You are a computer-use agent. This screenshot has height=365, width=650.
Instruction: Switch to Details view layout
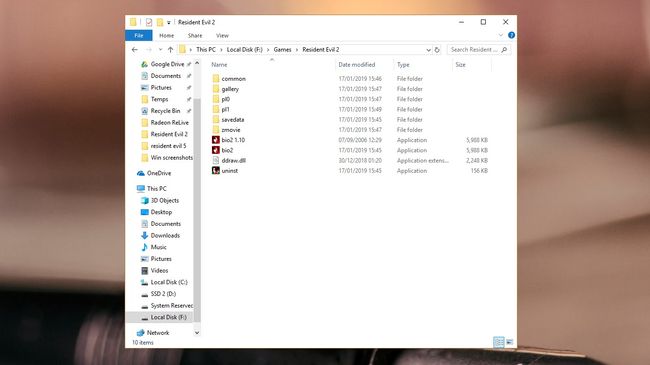click(499, 342)
